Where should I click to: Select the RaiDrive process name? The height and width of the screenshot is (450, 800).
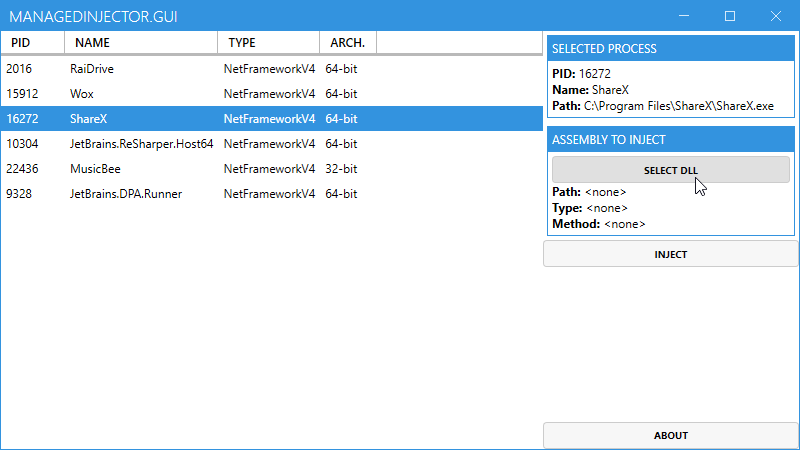92,69
